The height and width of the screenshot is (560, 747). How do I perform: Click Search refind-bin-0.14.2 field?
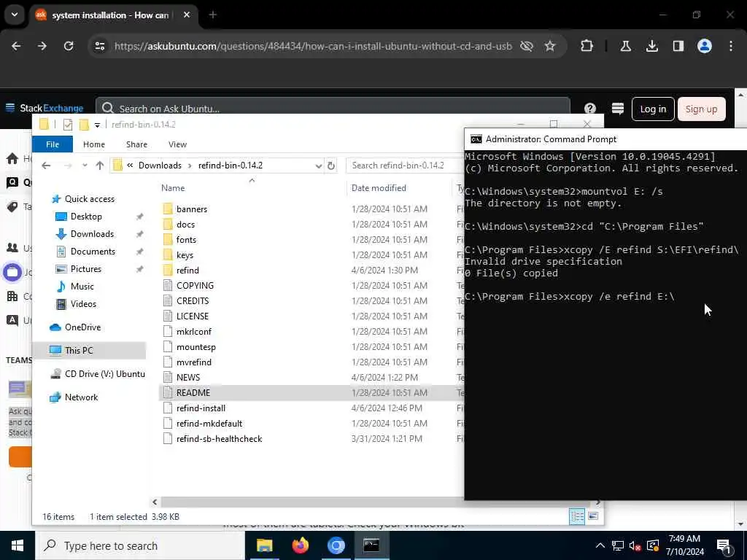tap(405, 166)
